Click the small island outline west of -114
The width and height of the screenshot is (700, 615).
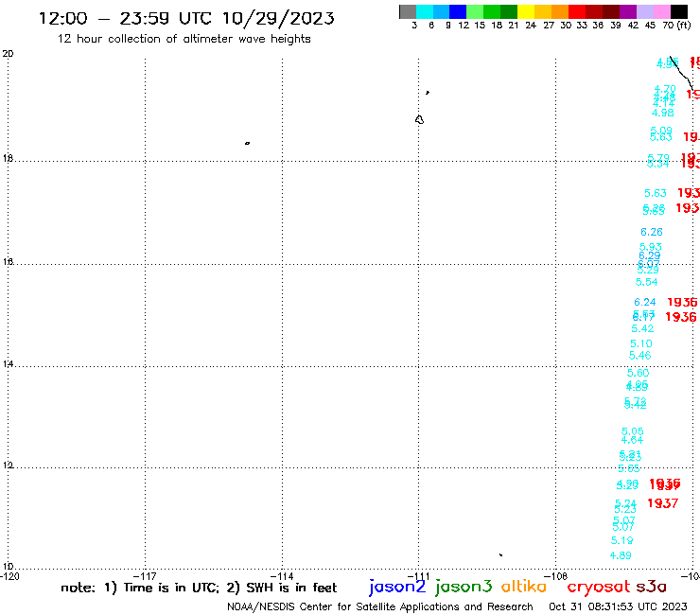pyautogui.click(x=247, y=143)
